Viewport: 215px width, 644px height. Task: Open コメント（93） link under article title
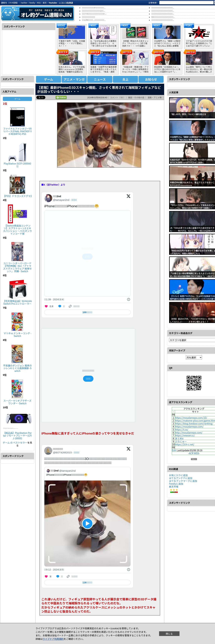click(117, 97)
